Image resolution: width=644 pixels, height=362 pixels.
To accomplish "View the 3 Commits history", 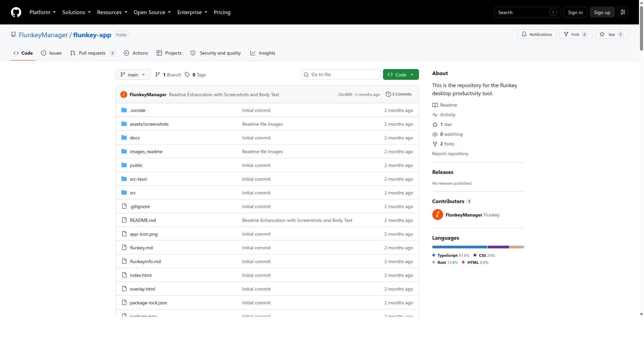I will (x=398, y=95).
